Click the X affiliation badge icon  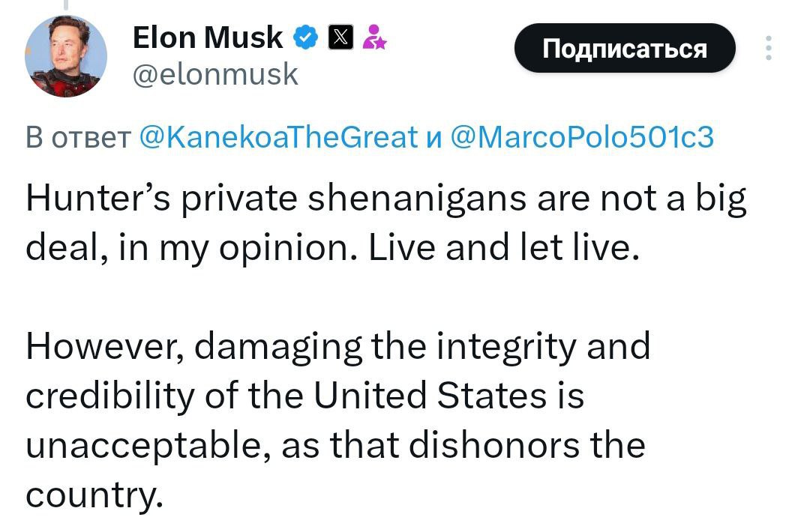(340, 37)
